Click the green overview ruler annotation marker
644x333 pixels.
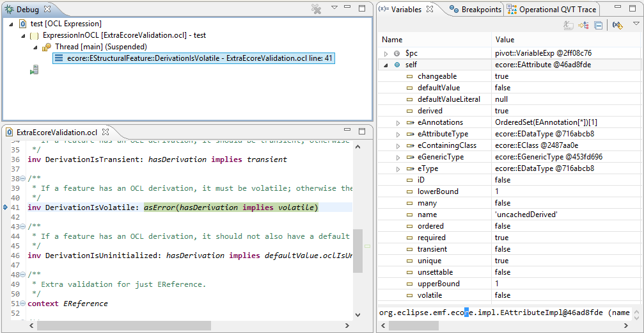tap(368, 247)
